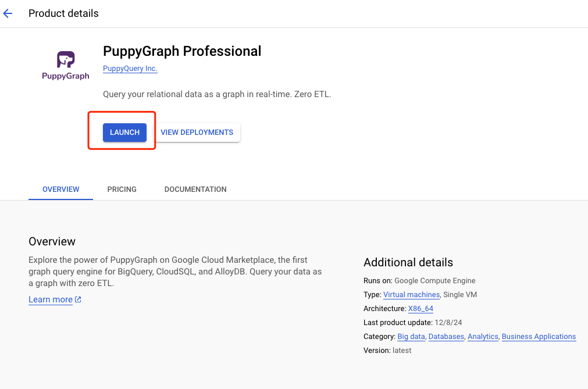Image resolution: width=588 pixels, height=389 pixels.
Task: Click the Additional details heading
Action: pyautogui.click(x=408, y=262)
